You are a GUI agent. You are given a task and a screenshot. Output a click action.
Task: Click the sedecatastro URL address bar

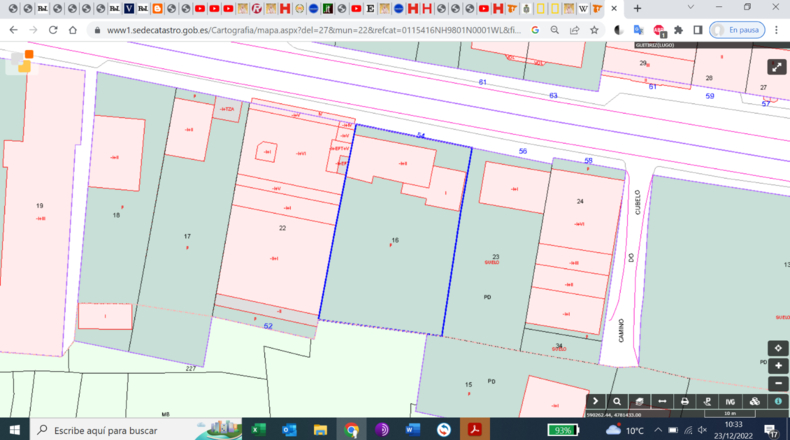click(313, 30)
